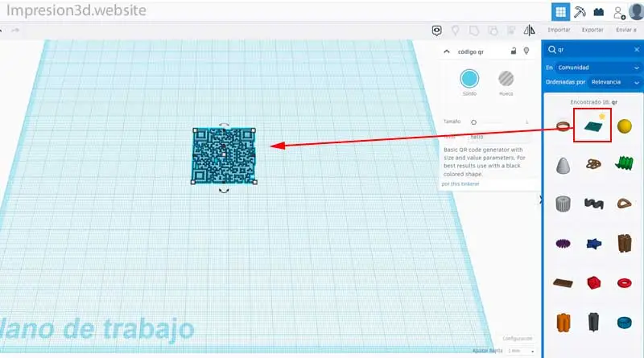Pick the teal QR code plate shape

(592, 126)
